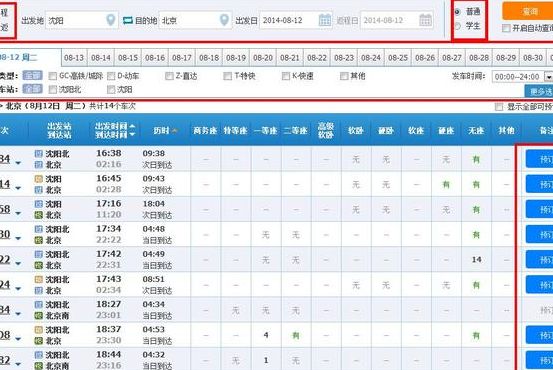Expand train details arrow in the 17:16 row
The image size is (553, 370).
pyautogui.click(x=18, y=213)
